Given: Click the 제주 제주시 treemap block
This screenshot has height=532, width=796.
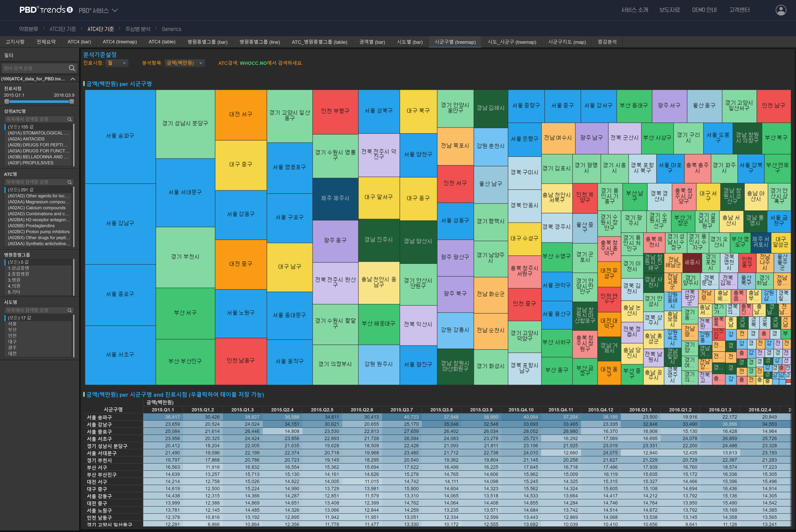Looking at the screenshot, I should tap(335, 199).
